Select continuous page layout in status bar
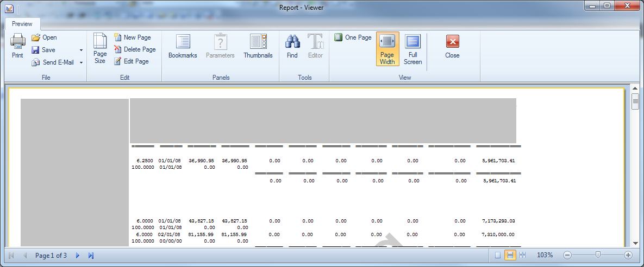This screenshot has height=267, width=644. pos(510,255)
